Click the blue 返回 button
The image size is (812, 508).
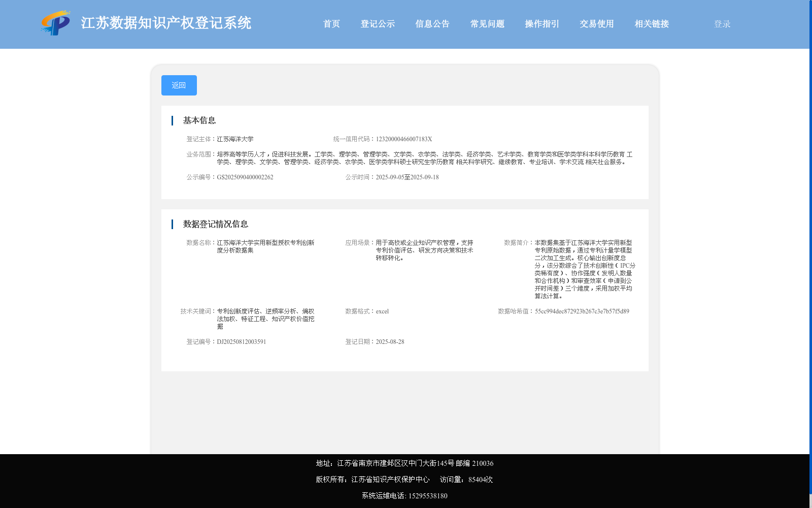[179, 85]
